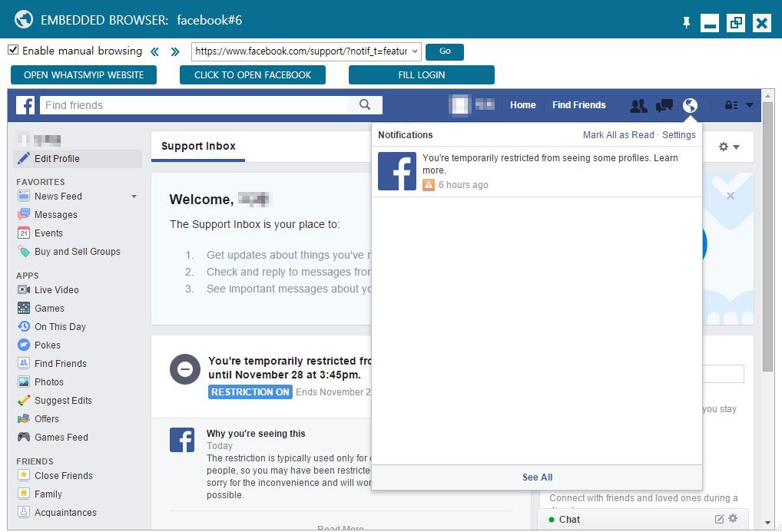Open the privacy shortcuts lock icon

[x=731, y=105]
